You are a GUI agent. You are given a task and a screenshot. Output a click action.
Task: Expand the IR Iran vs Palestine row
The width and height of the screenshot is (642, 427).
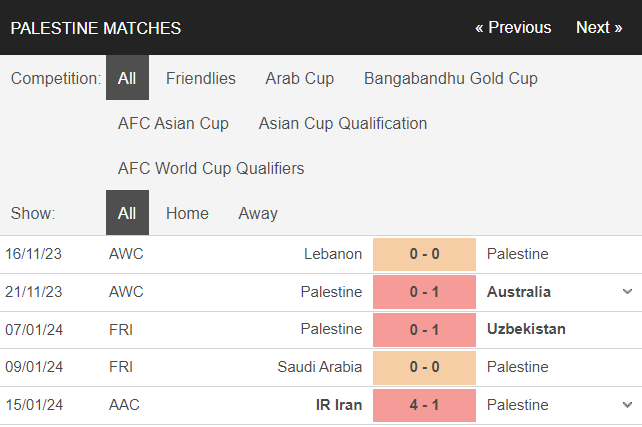click(x=627, y=405)
